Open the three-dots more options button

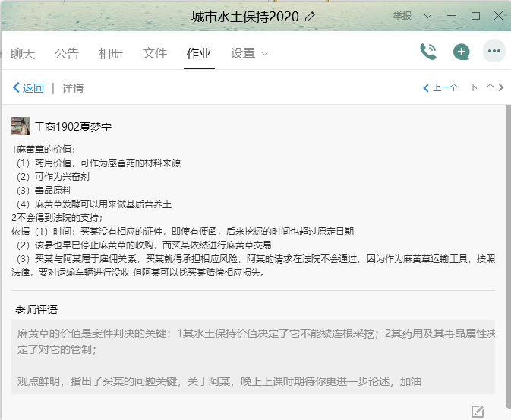coord(494,52)
